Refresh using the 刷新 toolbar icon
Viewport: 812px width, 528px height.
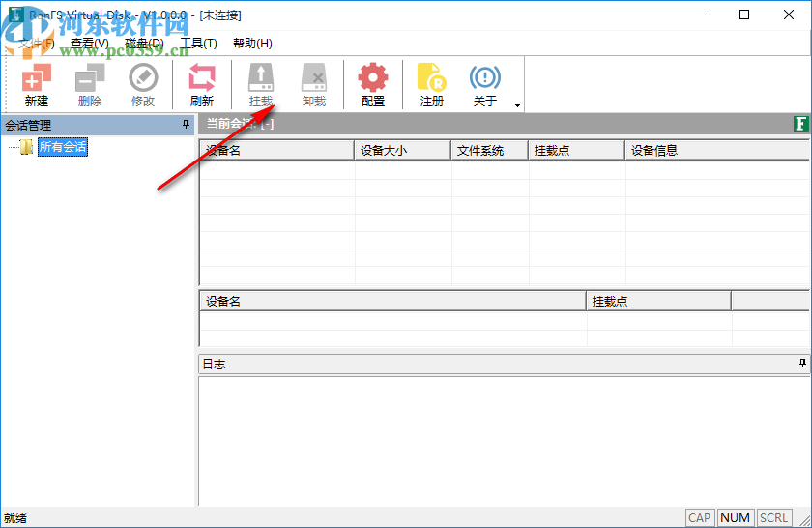[x=202, y=84]
